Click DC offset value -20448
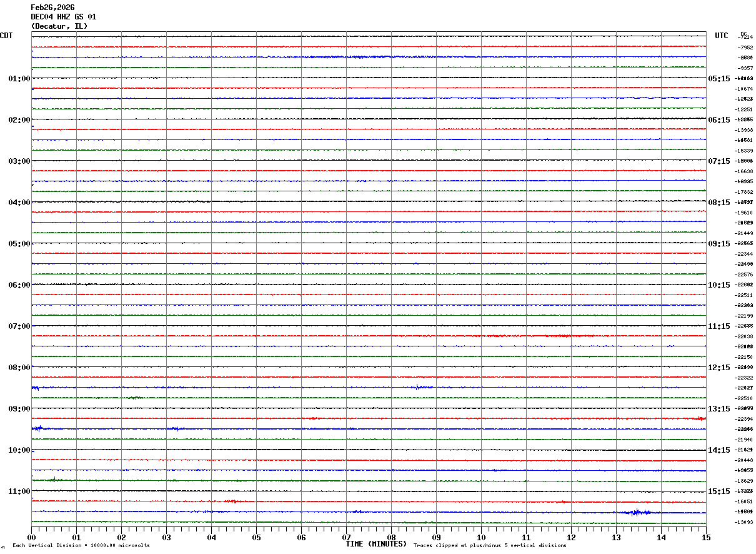 (x=744, y=460)
